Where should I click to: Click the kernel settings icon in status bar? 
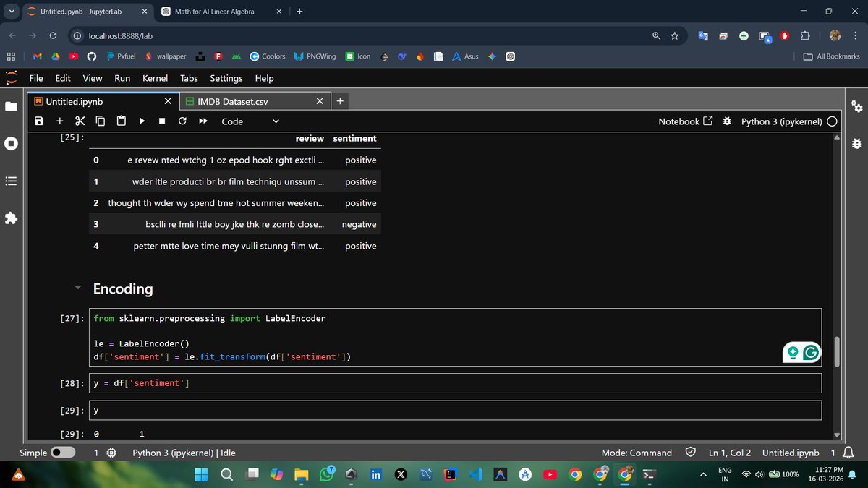coord(111,453)
